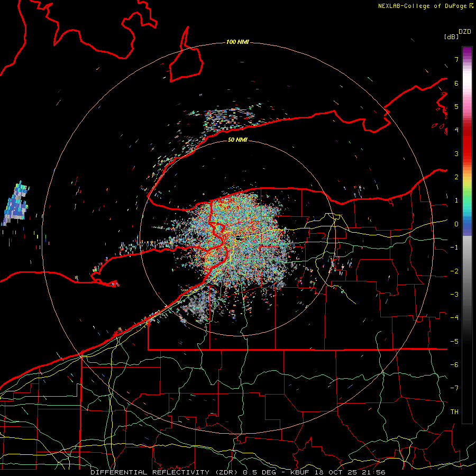Select the -6 dB scale label
Screen dimensions: 476x476
click(x=454, y=365)
